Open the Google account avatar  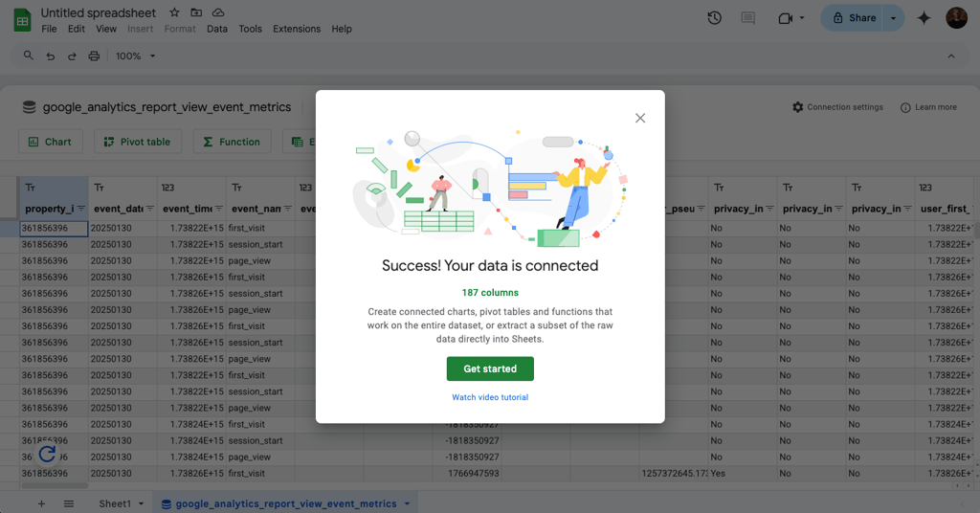tap(956, 18)
